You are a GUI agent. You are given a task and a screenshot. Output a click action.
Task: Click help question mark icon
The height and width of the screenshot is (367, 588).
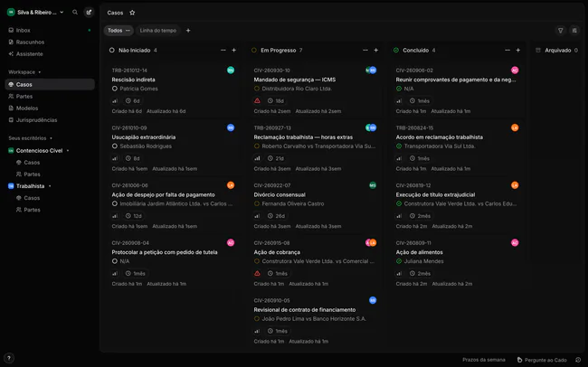pos(9,358)
